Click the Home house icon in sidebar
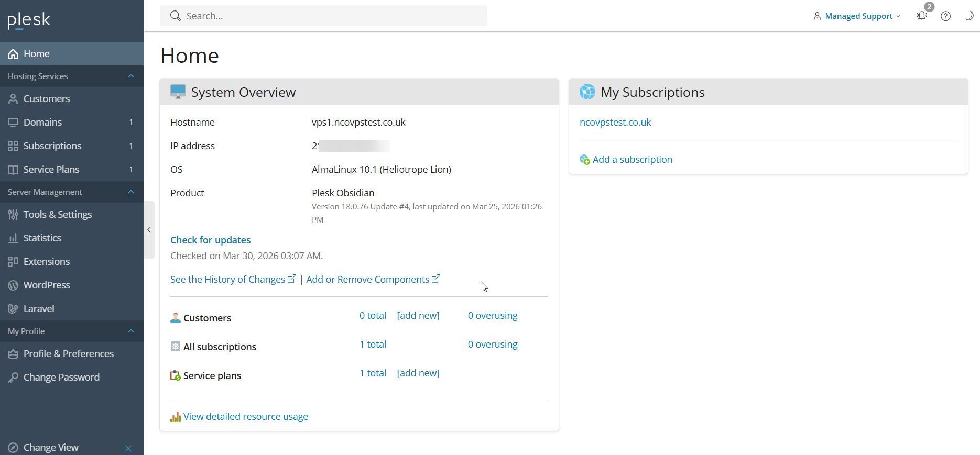The image size is (980, 455). pos(13,54)
